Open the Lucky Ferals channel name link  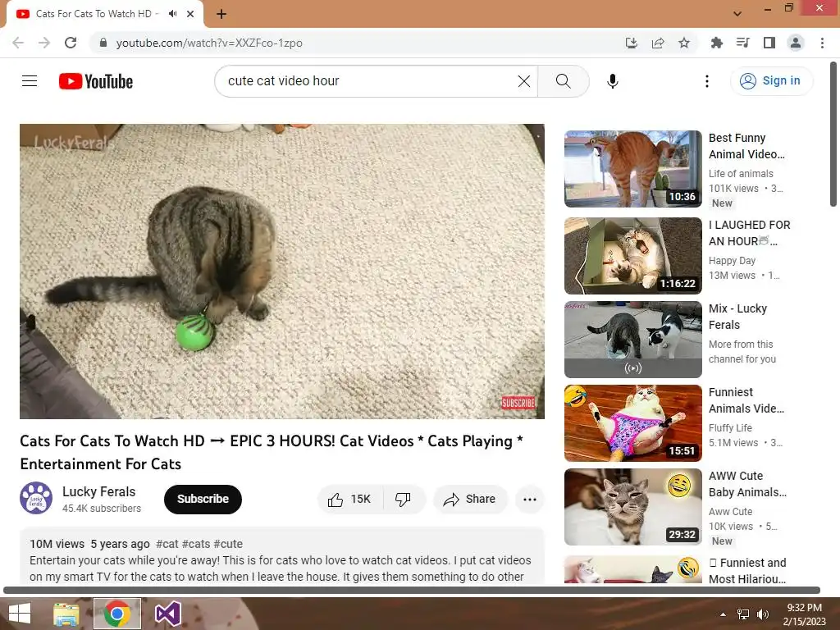click(98, 492)
